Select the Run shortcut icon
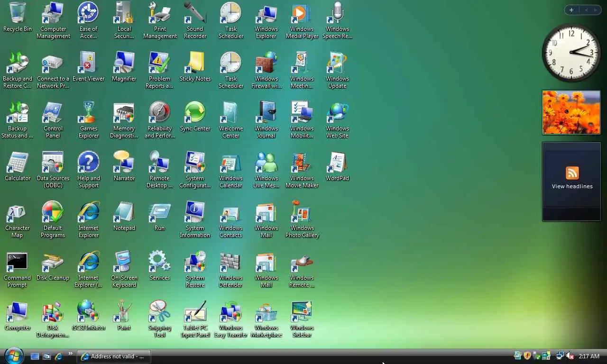The height and width of the screenshot is (364, 607). [x=160, y=216]
